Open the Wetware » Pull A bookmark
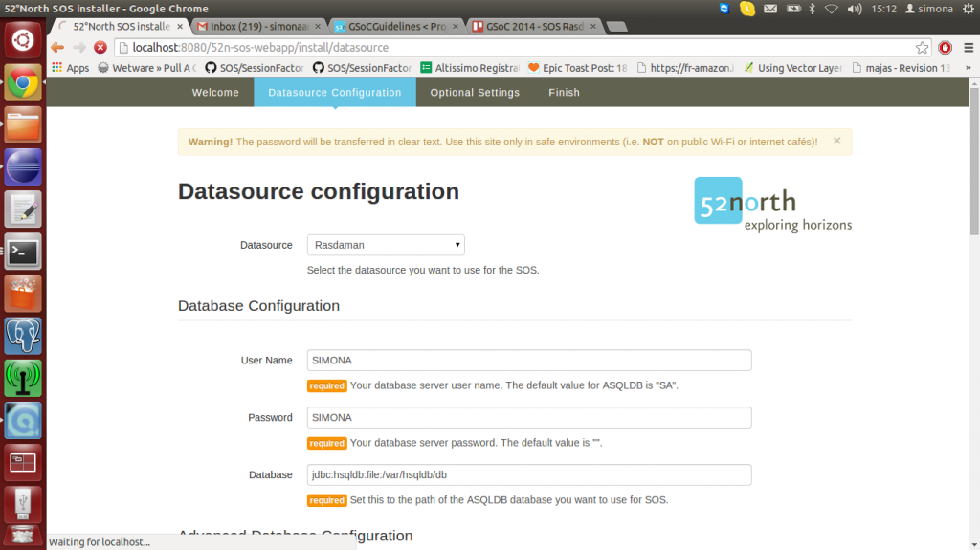 pyautogui.click(x=146, y=68)
